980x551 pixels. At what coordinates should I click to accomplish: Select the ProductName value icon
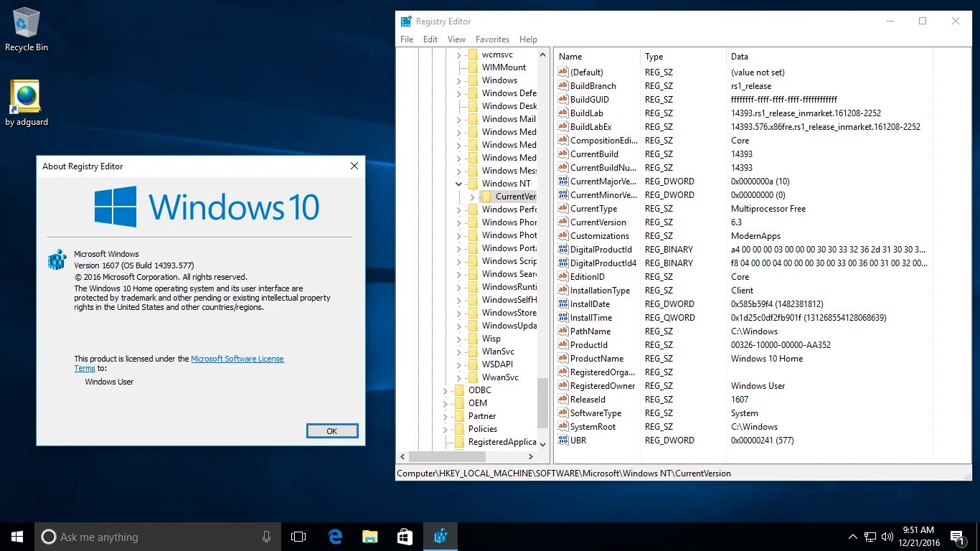[563, 359]
